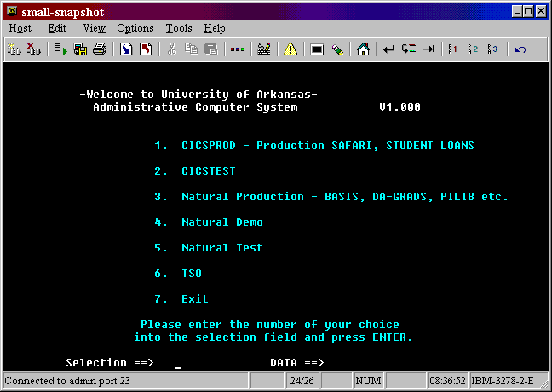Image resolution: width=552 pixels, height=392 pixels.
Task: Click 'Connected to admin port 23' status text
Action: point(67,381)
